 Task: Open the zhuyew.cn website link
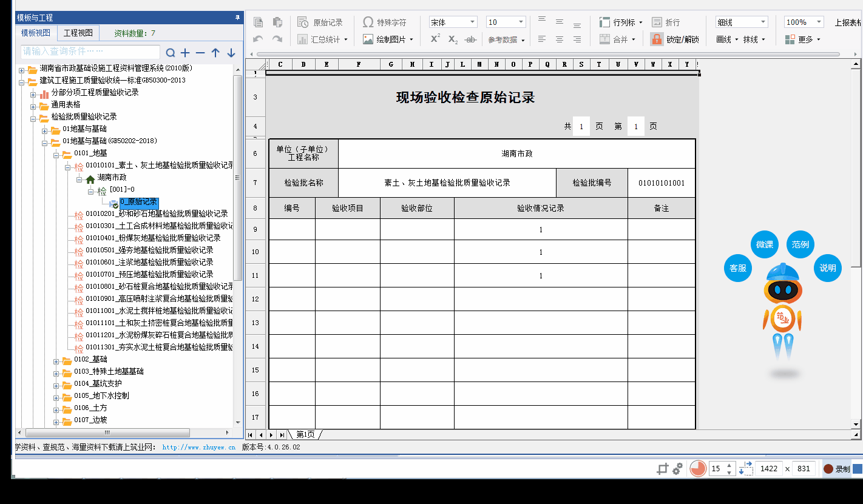[x=199, y=447]
